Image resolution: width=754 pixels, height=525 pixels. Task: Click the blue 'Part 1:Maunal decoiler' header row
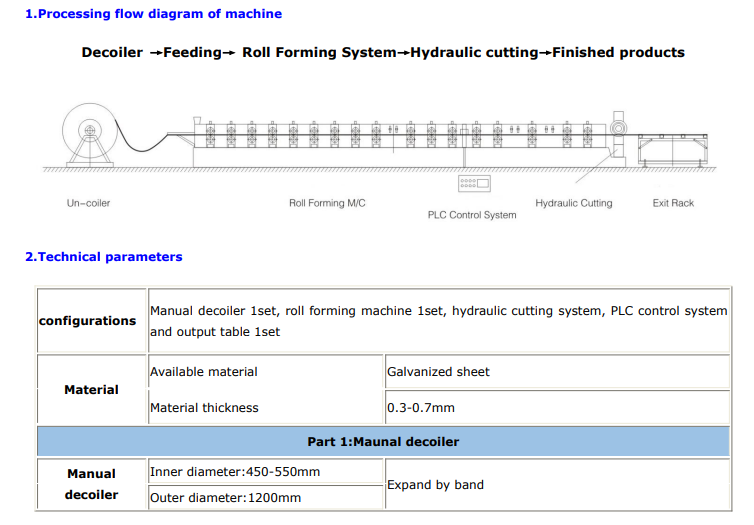pos(383,441)
